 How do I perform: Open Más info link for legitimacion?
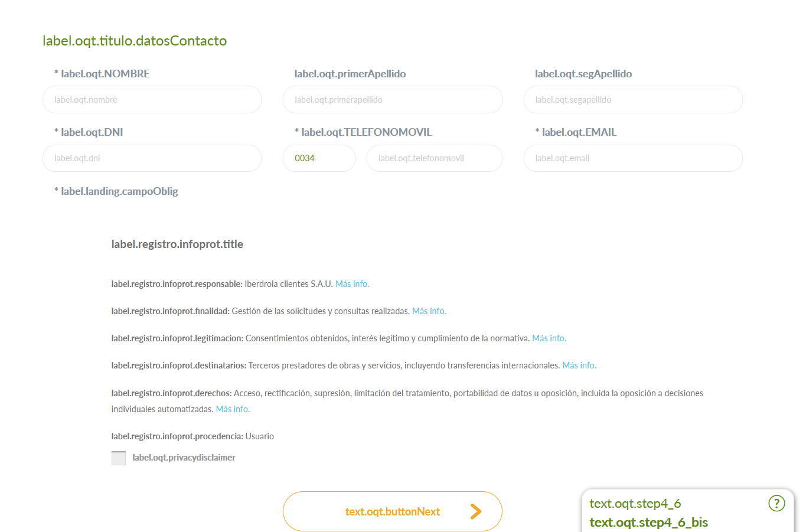pos(549,338)
